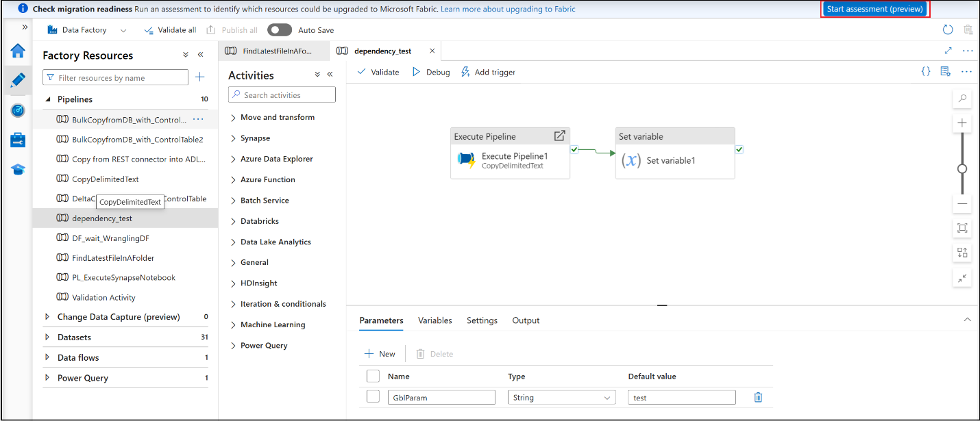Click the Refresh icon near the top right

(x=948, y=29)
